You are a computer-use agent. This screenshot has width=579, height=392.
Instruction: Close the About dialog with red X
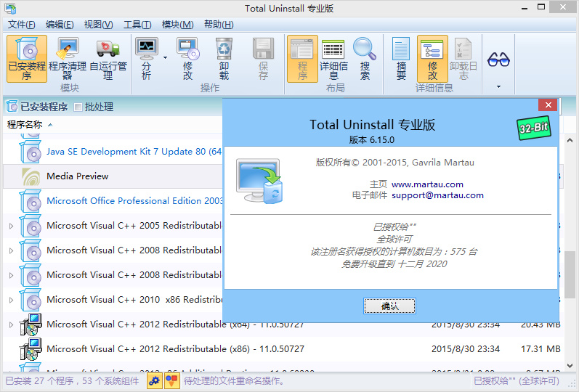pos(548,105)
